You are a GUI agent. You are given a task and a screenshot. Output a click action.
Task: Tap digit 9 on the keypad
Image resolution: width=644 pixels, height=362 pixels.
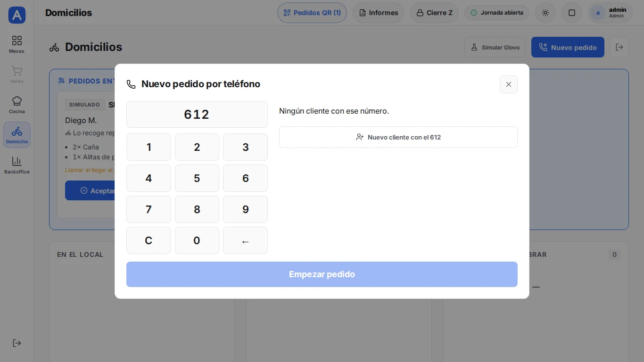[245, 209]
